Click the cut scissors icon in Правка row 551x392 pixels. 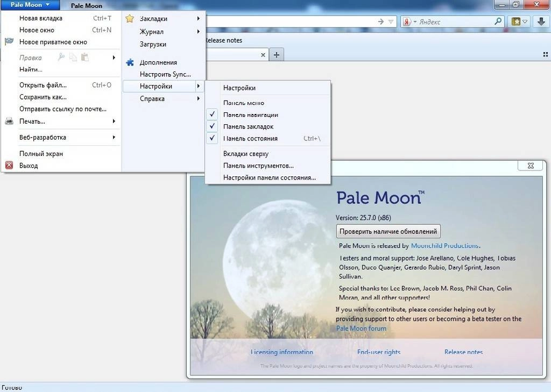click(x=61, y=57)
